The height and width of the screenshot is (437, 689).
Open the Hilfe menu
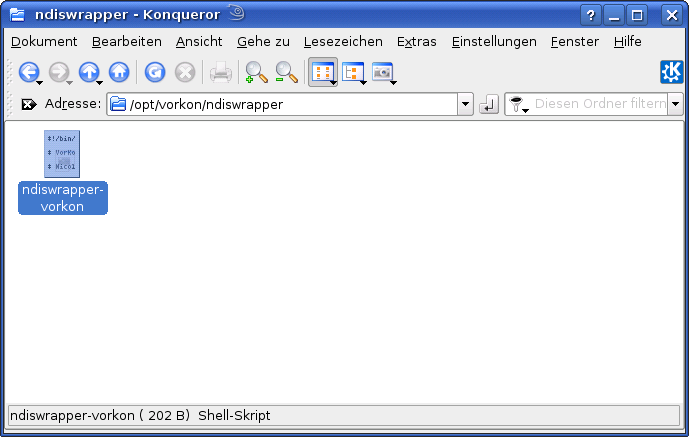[627, 42]
